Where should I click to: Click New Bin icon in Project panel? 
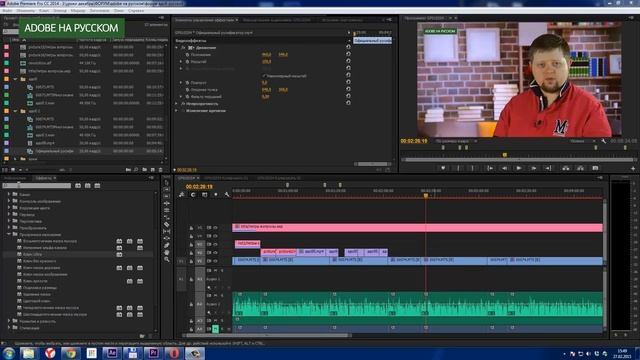pos(144,170)
